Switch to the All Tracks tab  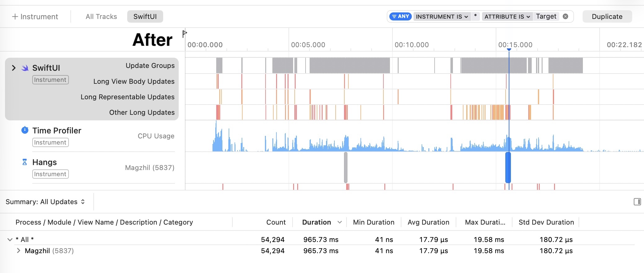(101, 16)
